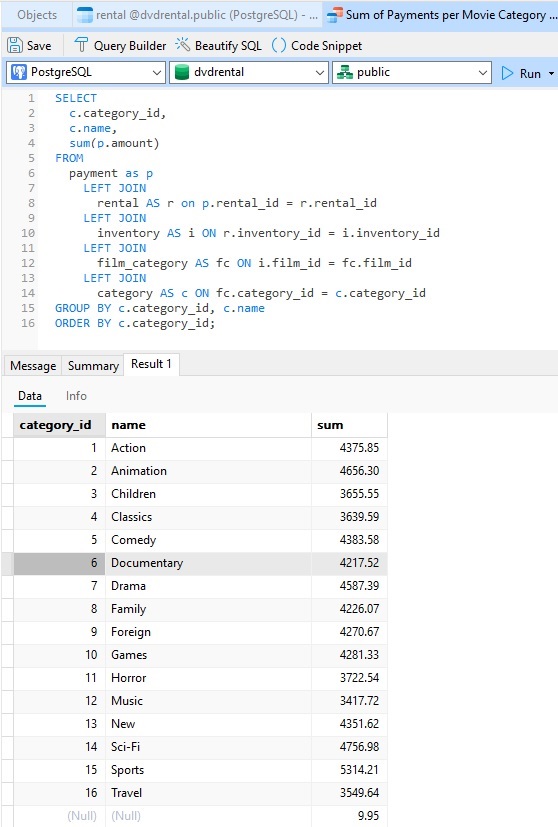The image size is (558, 827).
Task: Click the name column header
Action: (208, 425)
